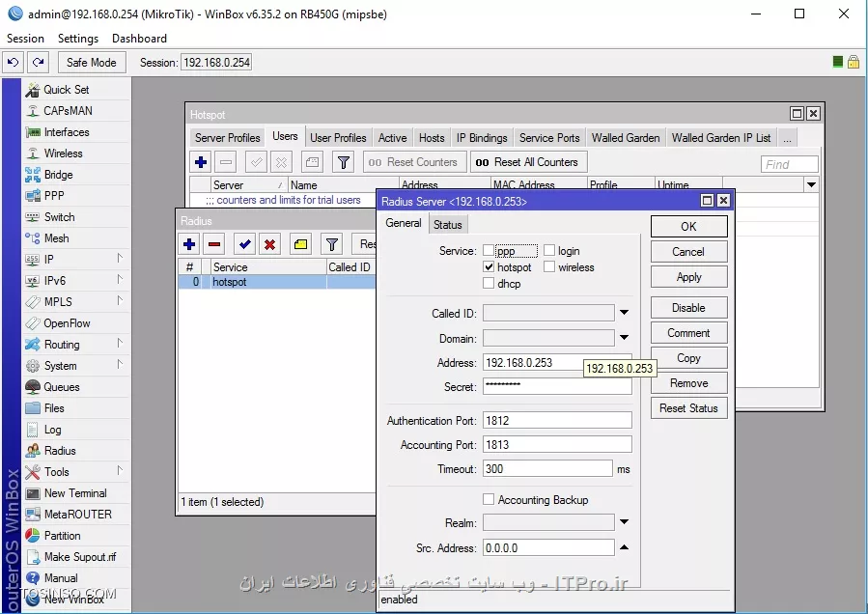Toggle the hotspot service checkbox
The image size is (868, 614).
[489, 266]
